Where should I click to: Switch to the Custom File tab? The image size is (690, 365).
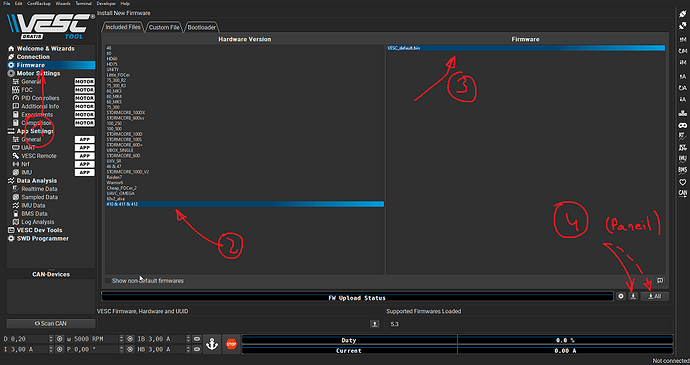164,27
